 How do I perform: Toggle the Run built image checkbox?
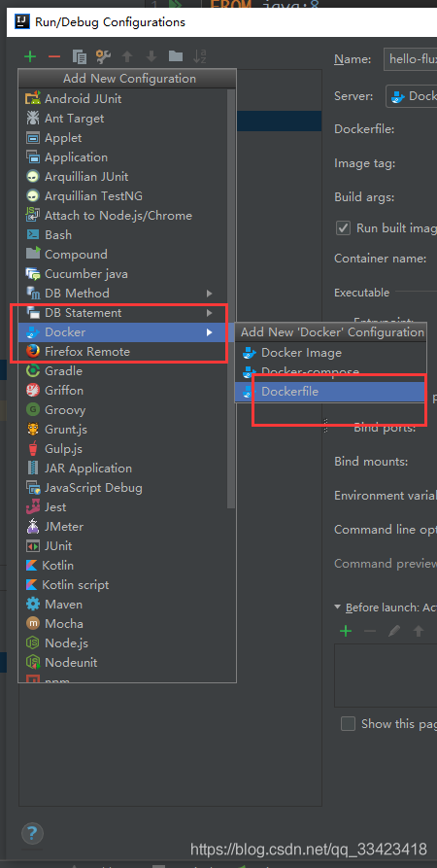point(344,227)
